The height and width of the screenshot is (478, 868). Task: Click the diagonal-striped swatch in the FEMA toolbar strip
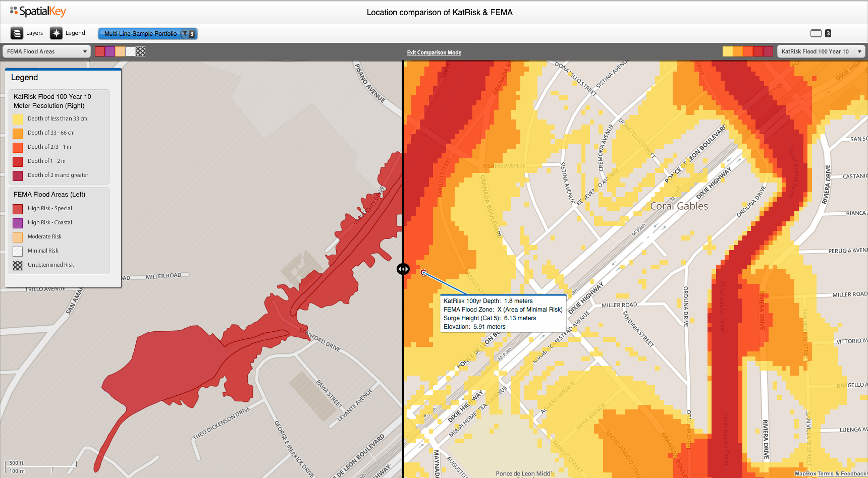click(x=130, y=51)
